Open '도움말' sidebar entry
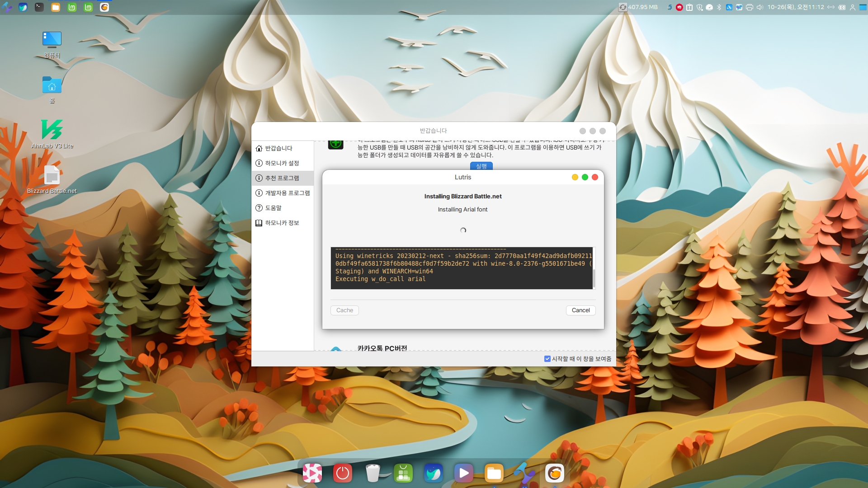The width and height of the screenshot is (868, 488). [x=273, y=208]
